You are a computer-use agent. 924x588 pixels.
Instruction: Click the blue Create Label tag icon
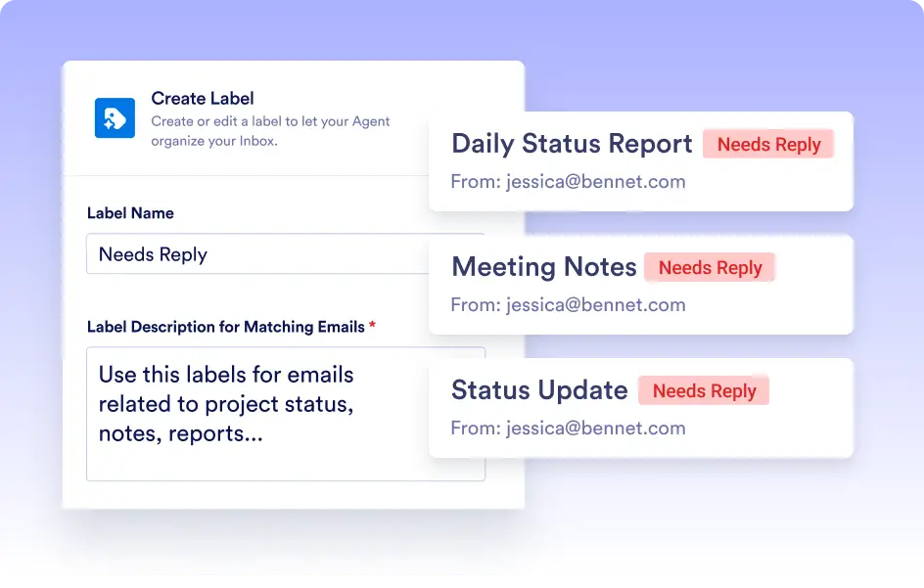115,117
